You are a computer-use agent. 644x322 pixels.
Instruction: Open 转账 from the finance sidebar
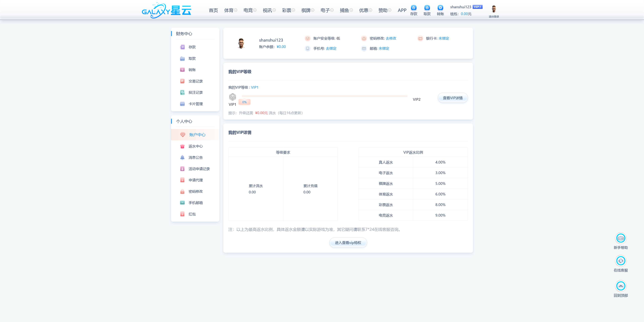pos(192,70)
